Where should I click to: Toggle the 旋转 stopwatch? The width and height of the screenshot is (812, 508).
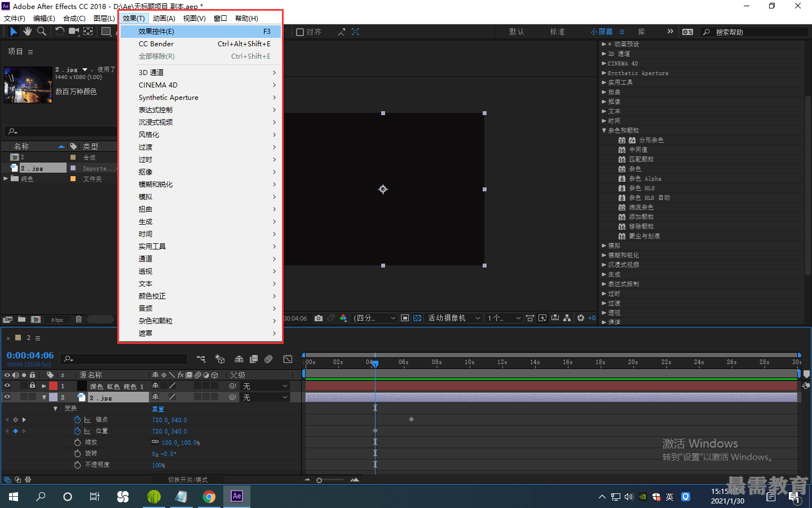(x=77, y=454)
